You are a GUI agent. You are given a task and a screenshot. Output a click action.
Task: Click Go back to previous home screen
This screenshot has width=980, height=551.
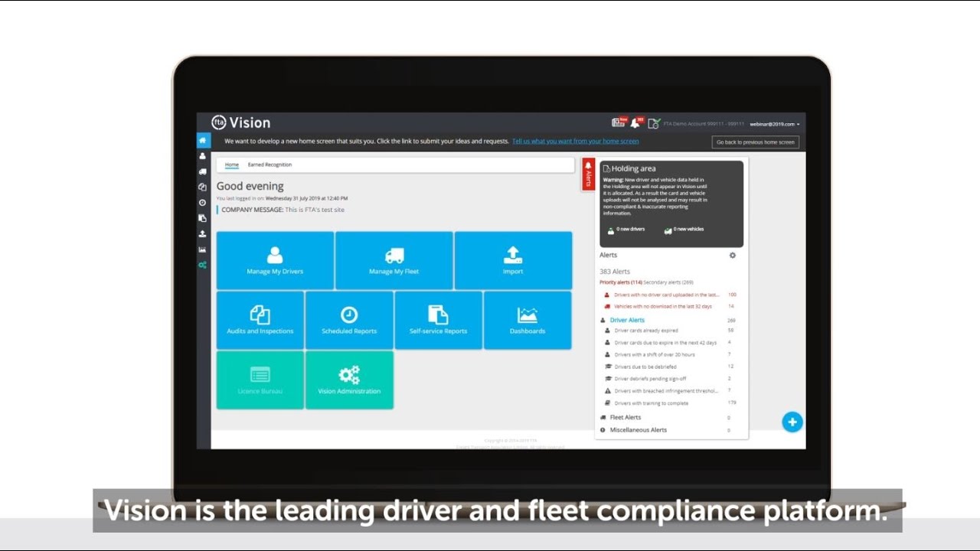(x=756, y=142)
